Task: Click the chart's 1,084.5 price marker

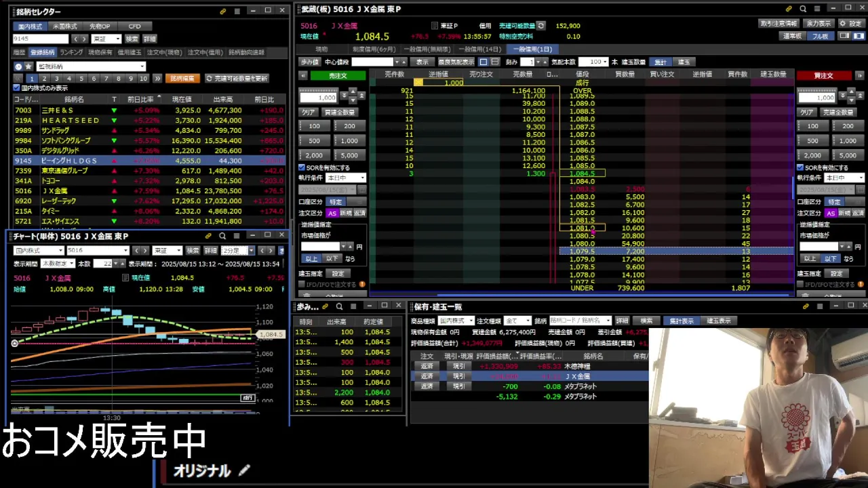Action: click(x=271, y=334)
